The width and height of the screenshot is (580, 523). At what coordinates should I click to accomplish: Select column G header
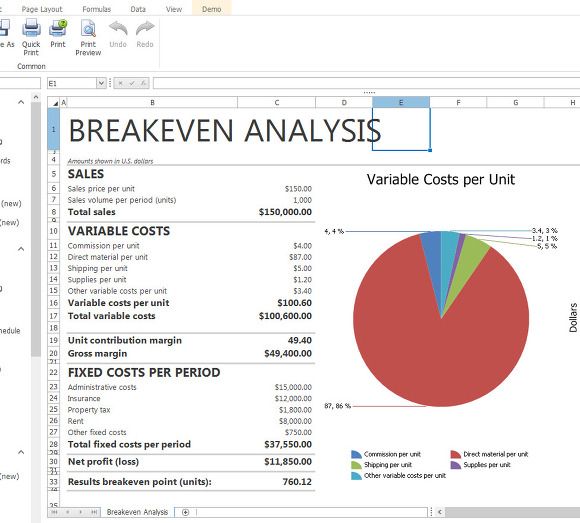tap(515, 102)
